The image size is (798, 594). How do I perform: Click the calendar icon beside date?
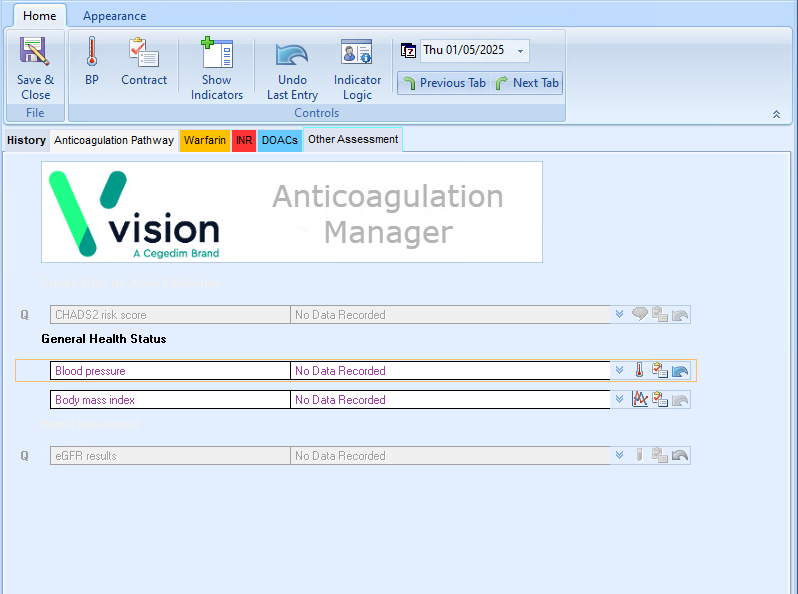tap(408, 50)
